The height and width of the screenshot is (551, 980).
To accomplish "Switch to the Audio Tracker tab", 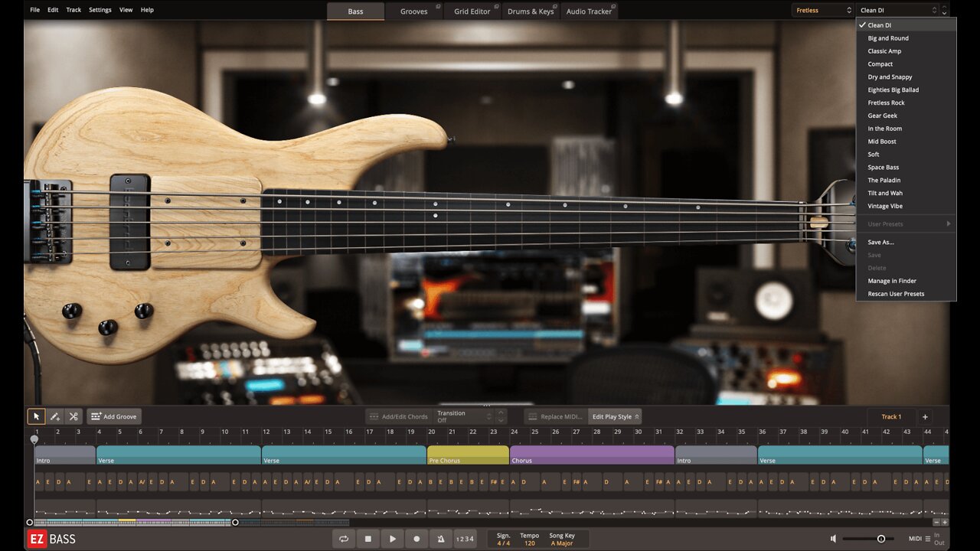I will point(589,11).
